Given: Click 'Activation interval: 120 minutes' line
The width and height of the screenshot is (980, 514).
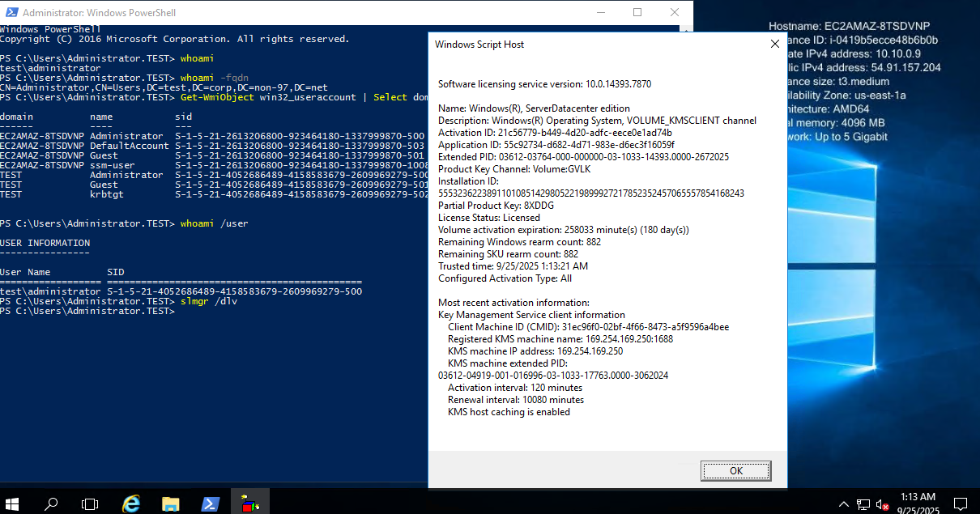Looking at the screenshot, I should click(515, 388).
